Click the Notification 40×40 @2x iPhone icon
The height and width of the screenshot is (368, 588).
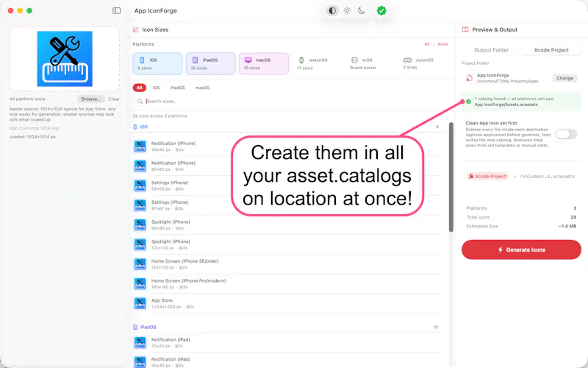point(140,146)
